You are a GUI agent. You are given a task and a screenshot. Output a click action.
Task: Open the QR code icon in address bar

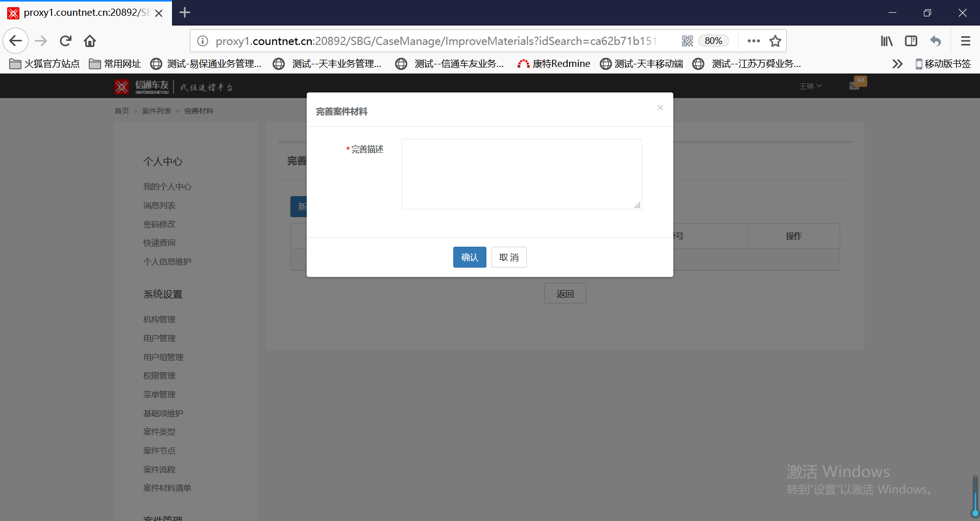(x=688, y=41)
